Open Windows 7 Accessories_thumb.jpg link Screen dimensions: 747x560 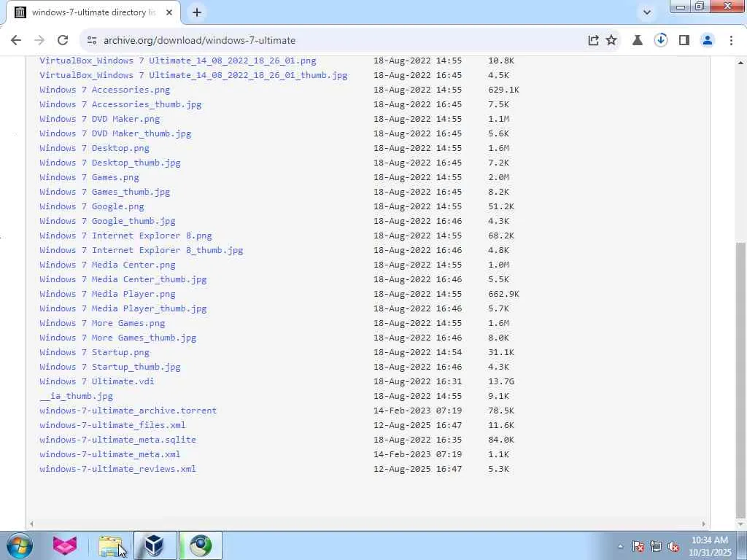(x=120, y=104)
